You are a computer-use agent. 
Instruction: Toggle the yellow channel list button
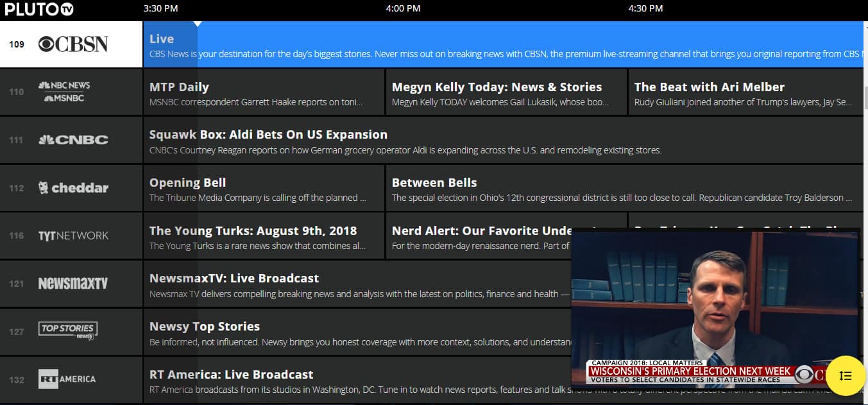(x=846, y=375)
